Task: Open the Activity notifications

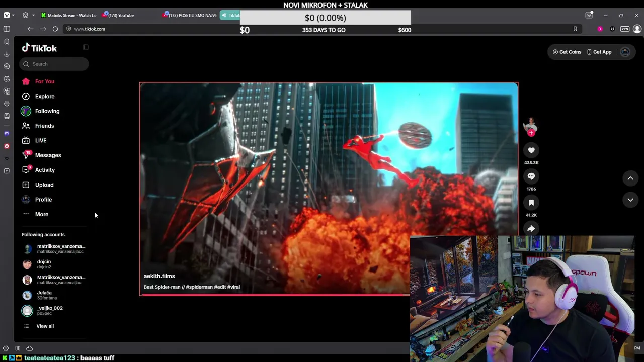Action: (x=38, y=170)
